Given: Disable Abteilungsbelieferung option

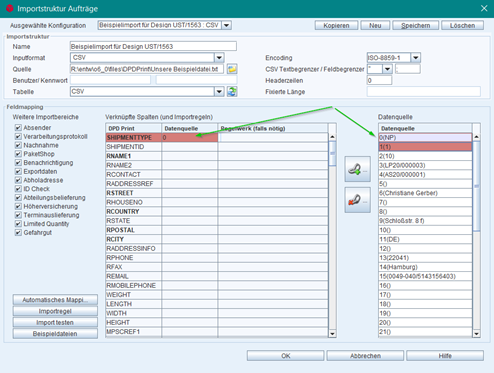Looking at the screenshot, I should pyautogui.click(x=18, y=198).
